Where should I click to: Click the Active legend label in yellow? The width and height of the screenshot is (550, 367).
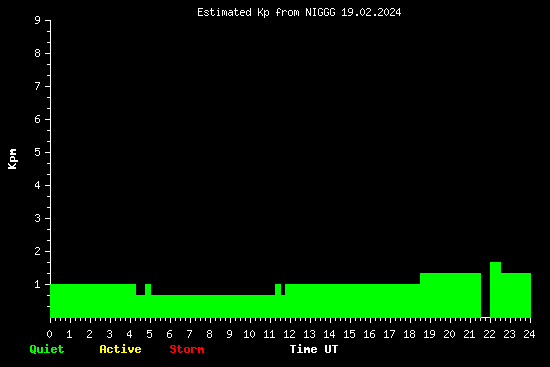(x=120, y=349)
